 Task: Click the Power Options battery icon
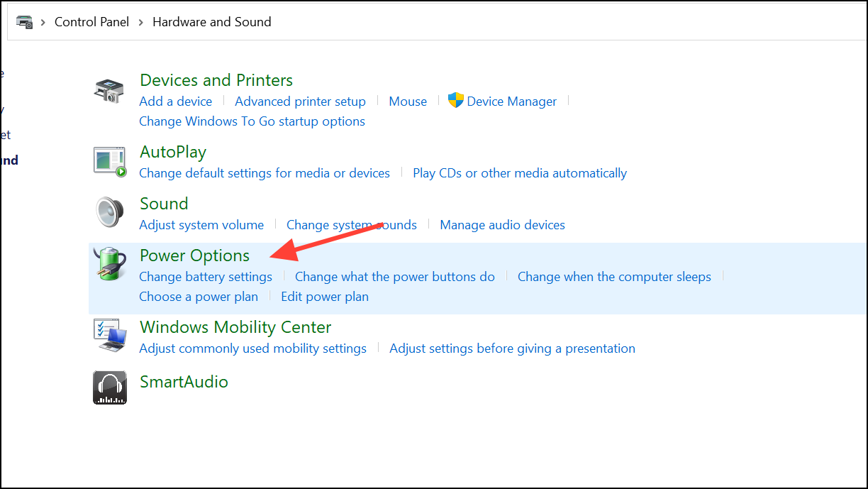click(110, 264)
